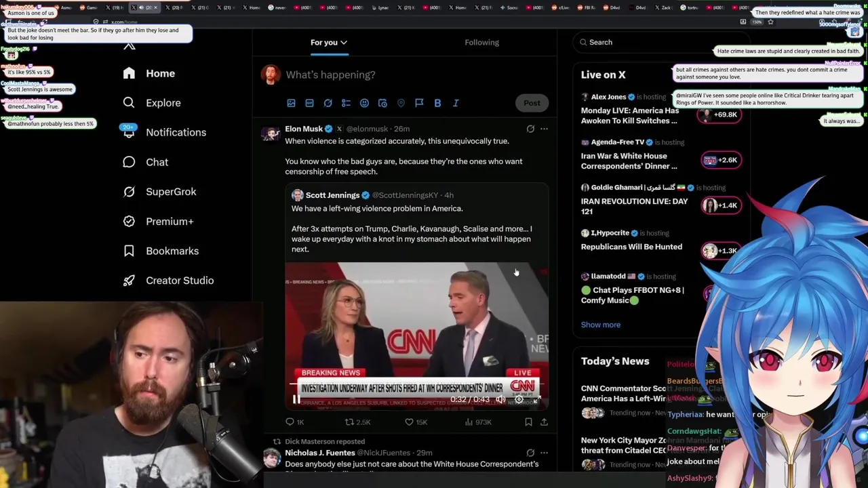
Task: Click the Grok enhance icon in composer
Action: [328, 103]
